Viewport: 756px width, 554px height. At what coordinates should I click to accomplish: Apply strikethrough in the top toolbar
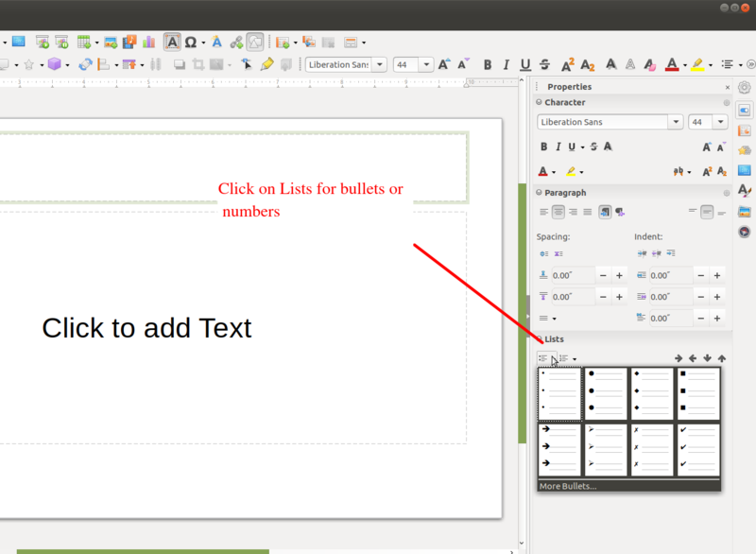tap(545, 64)
